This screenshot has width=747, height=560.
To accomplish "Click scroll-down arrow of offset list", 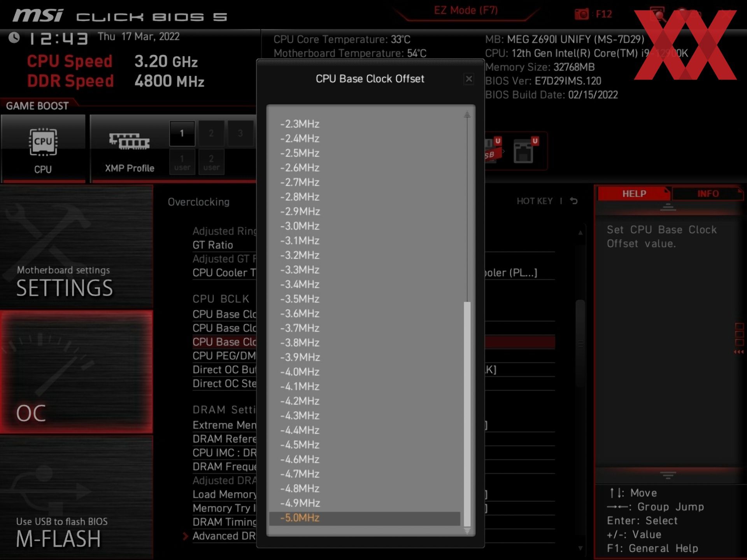I will pos(467,531).
